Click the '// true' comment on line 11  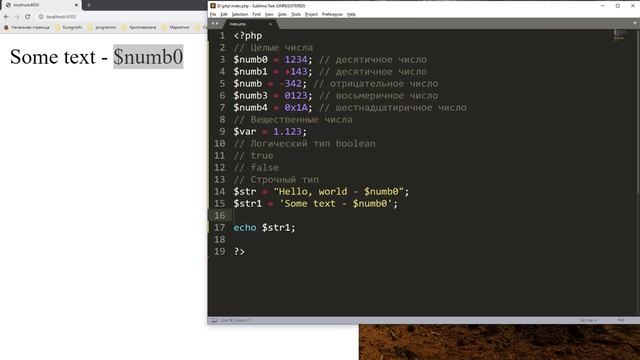253,156
